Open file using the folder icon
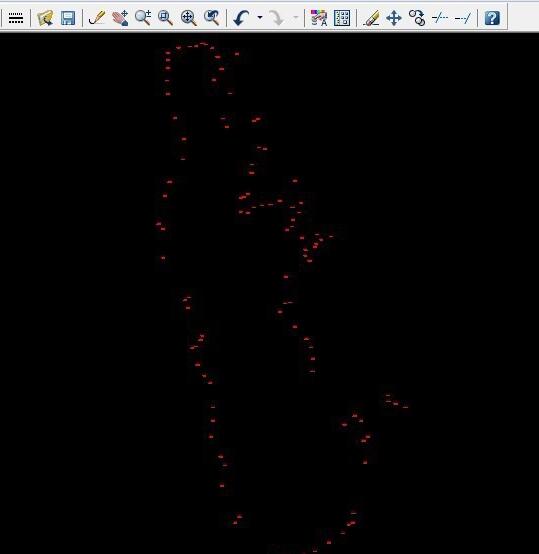 coord(45,18)
